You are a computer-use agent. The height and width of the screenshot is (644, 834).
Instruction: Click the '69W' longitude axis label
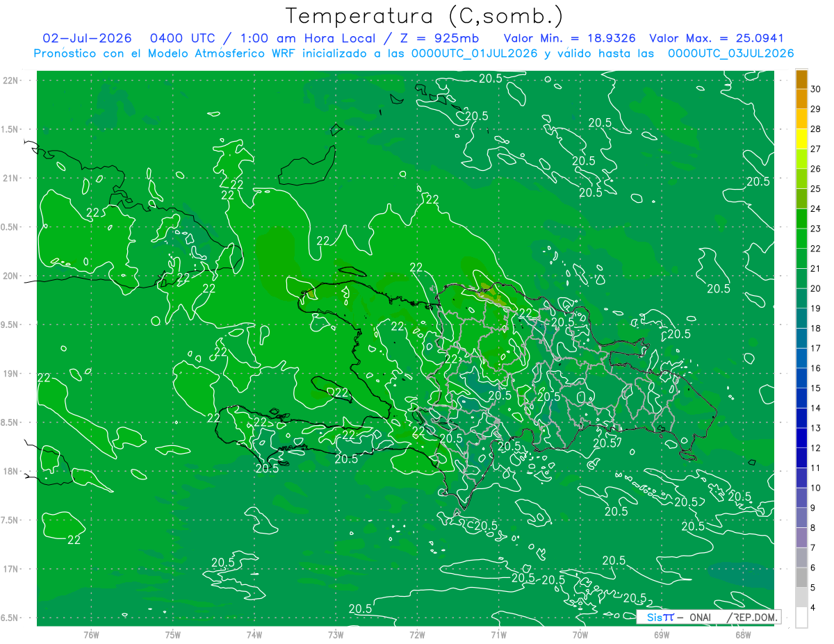point(662,634)
